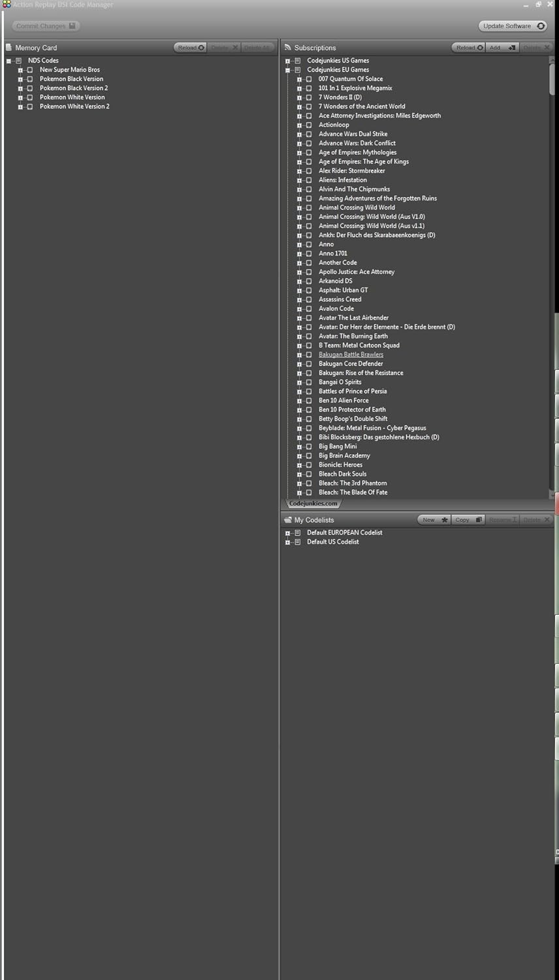
Task: Open the Codejunkies.com tab
Action: [x=313, y=504]
